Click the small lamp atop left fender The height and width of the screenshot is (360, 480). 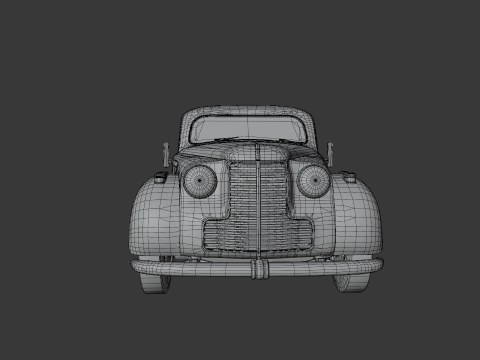tap(160, 177)
